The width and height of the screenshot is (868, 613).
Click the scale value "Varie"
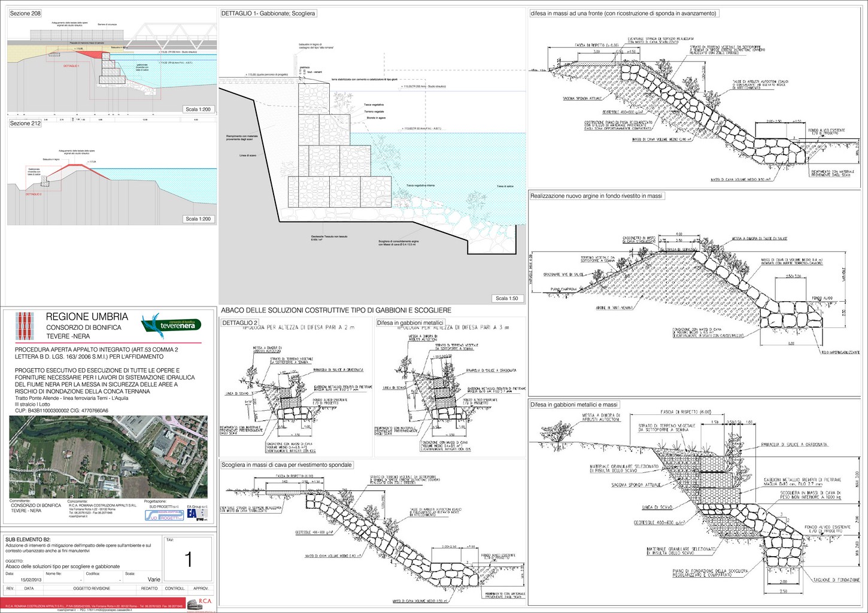154,579
